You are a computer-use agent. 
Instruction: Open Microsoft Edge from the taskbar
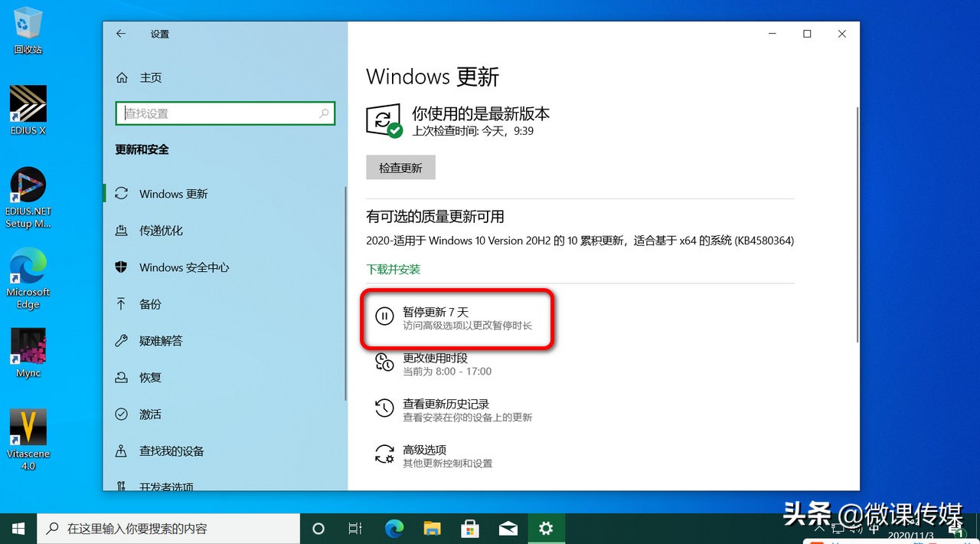point(394,528)
